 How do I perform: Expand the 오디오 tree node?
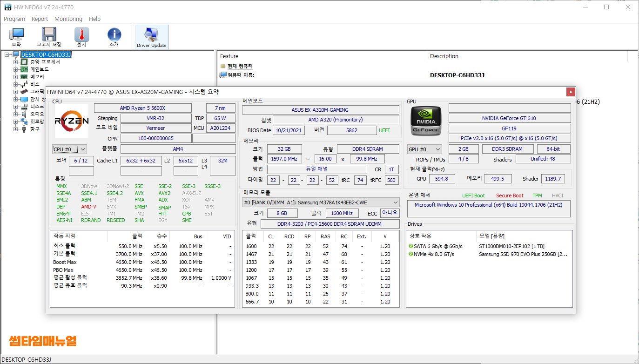16,114
